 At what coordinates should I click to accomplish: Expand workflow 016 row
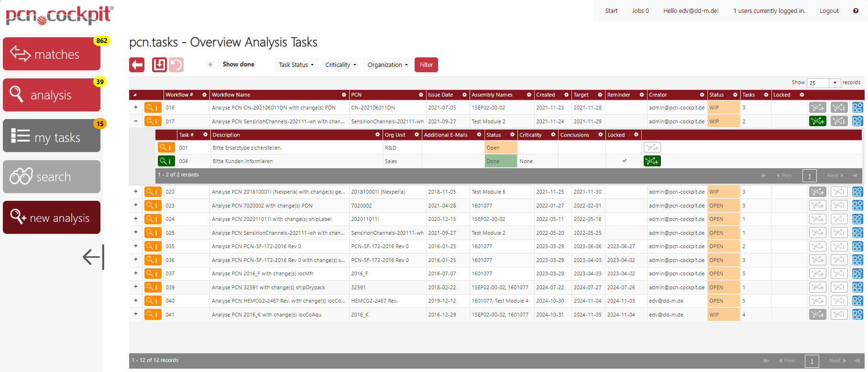pos(136,107)
